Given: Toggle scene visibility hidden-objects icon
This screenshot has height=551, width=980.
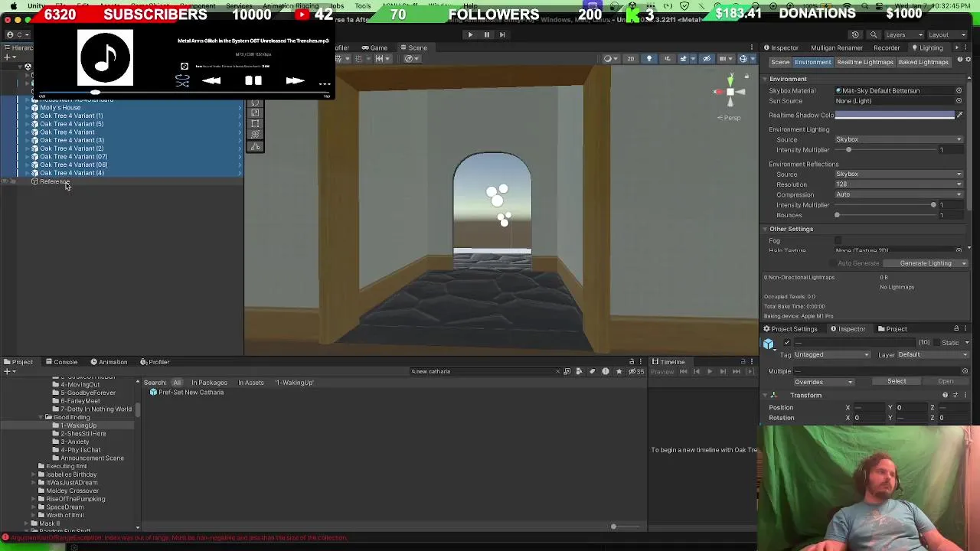Looking at the screenshot, I should (707, 59).
